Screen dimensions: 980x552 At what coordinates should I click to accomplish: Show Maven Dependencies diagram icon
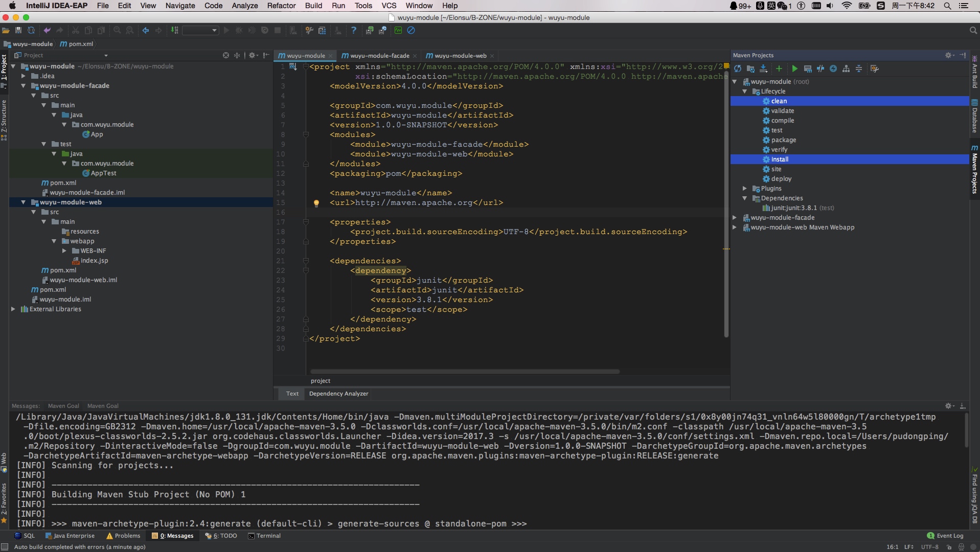click(x=846, y=68)
